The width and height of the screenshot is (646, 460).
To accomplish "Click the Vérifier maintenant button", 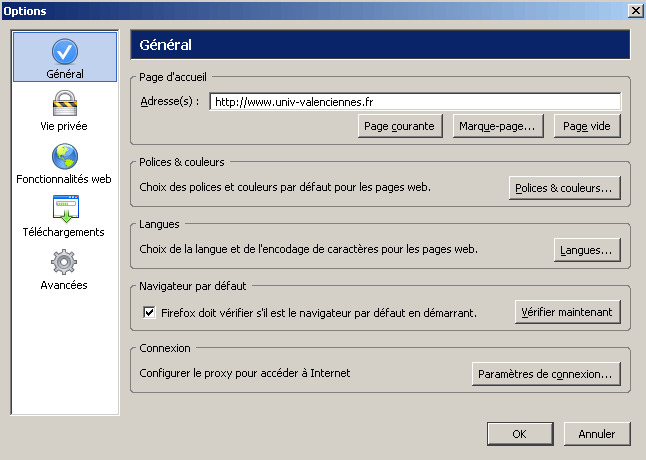I will pos(567,312).
